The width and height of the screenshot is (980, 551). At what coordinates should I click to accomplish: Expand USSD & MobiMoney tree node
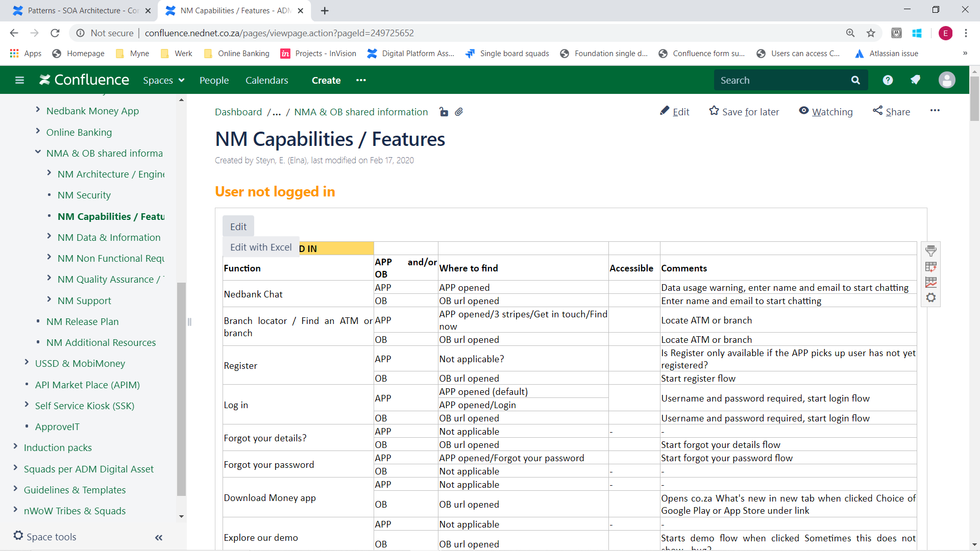coord(27,362)
